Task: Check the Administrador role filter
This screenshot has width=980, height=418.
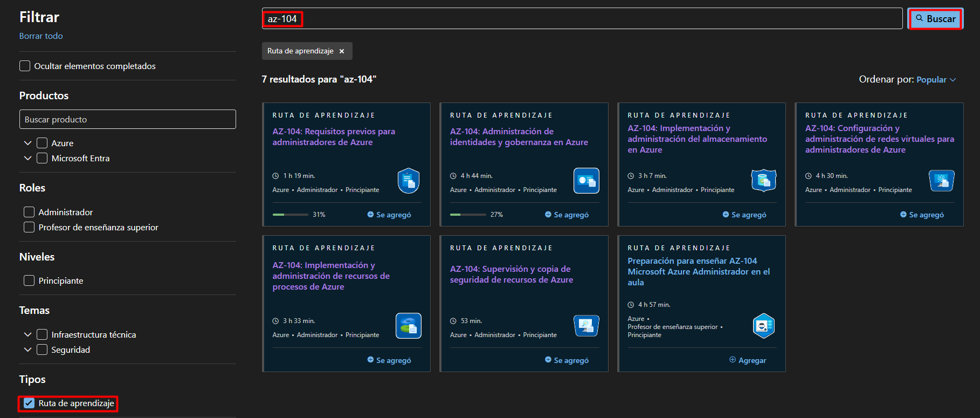Action: point(29,212)
